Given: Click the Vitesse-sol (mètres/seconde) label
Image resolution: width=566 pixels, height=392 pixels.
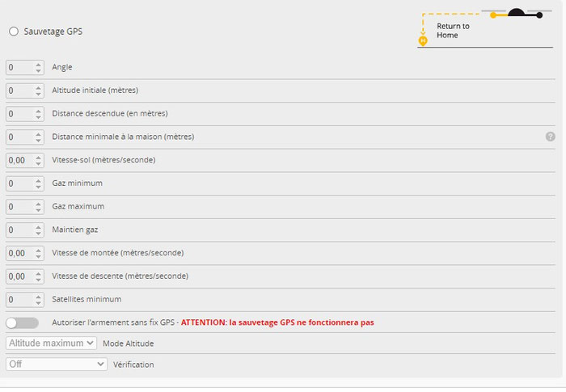Looking at the screenshot, I should coord(103,160).
